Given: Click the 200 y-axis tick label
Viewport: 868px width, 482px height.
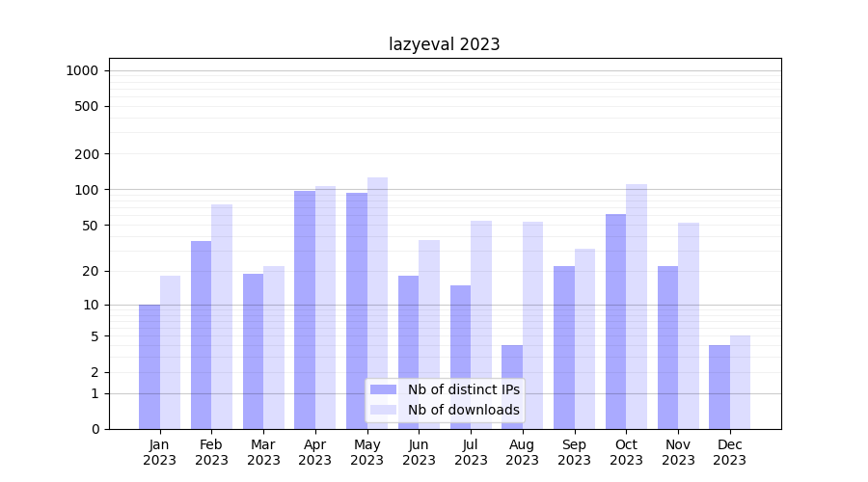Looking at the screenshot, I should (x=88, y=154).
